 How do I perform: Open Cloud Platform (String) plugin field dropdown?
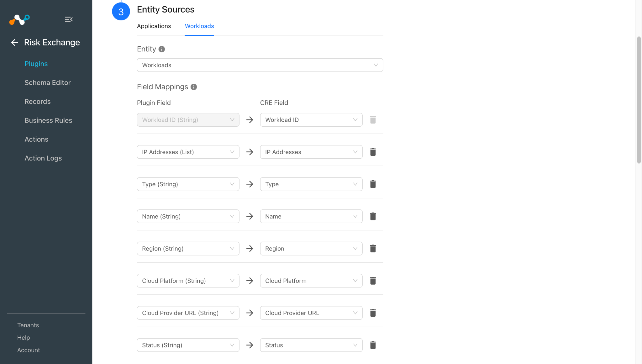click(188, 281)
